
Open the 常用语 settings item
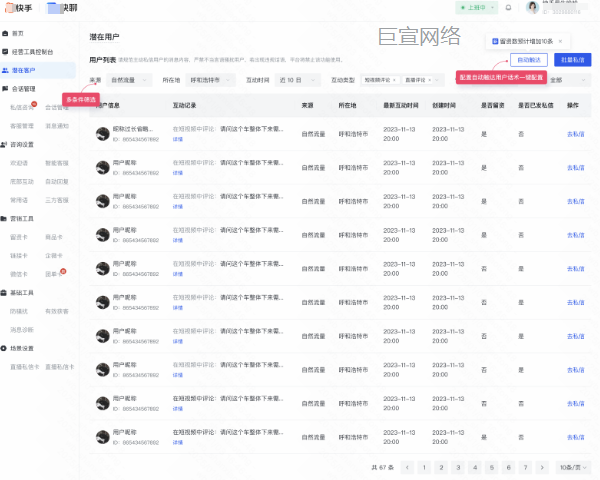tap(19, 200)
